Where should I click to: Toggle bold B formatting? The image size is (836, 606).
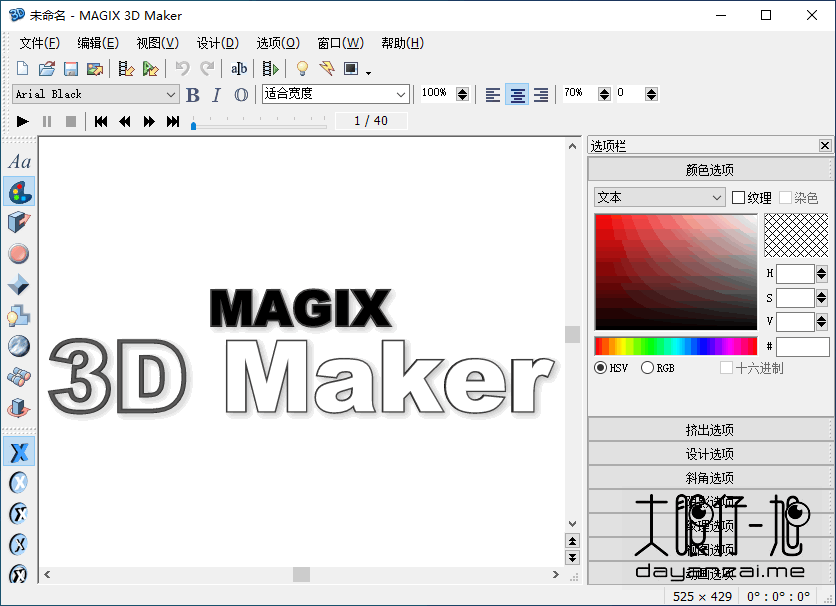click(x=193, y=95)
